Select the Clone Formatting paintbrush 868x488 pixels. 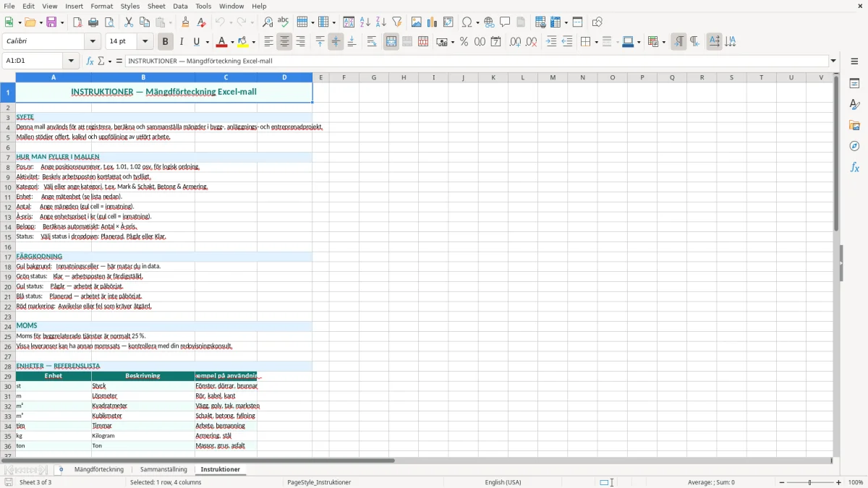(186, 22)
